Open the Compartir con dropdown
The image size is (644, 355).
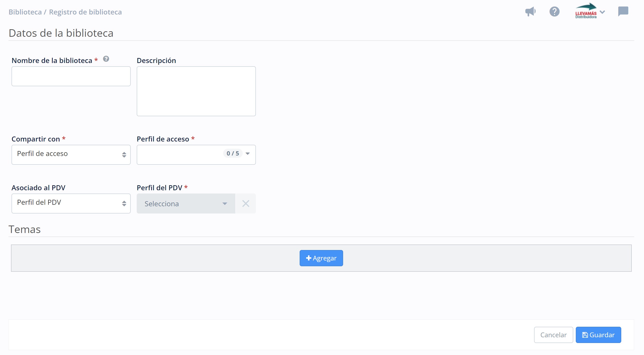click(71, 154)
